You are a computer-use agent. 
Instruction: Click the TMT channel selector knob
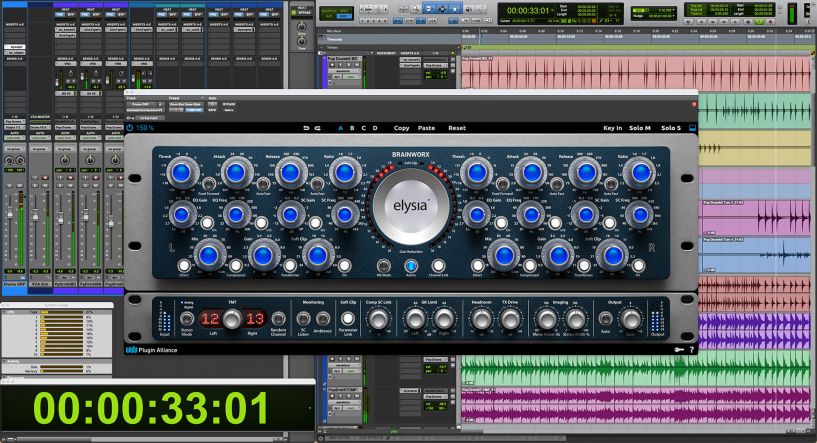click(232, 318)
